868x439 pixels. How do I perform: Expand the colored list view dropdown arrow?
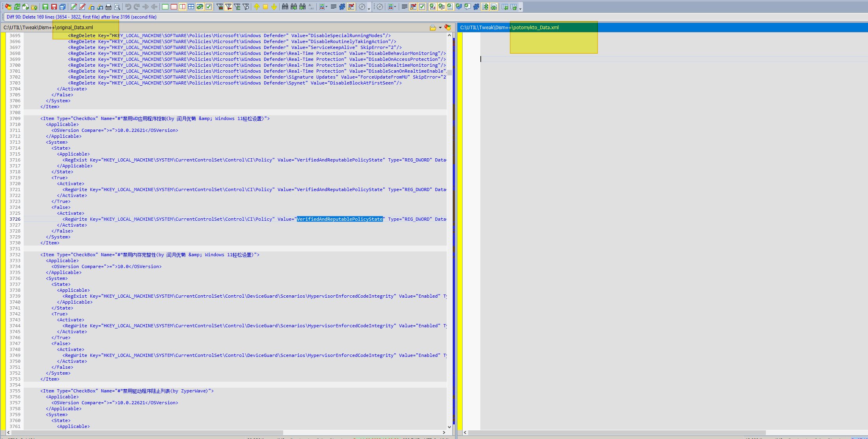(327, 7)
